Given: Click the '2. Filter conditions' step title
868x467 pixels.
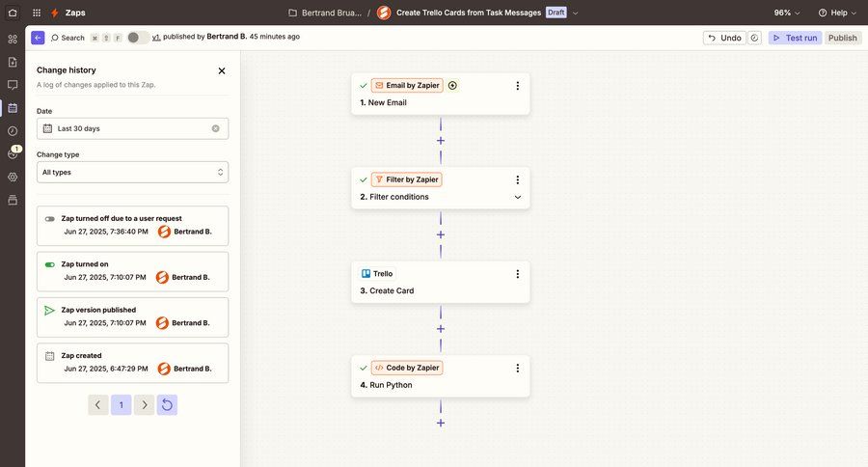Looking at the screenshot, I should pos(394,197).
